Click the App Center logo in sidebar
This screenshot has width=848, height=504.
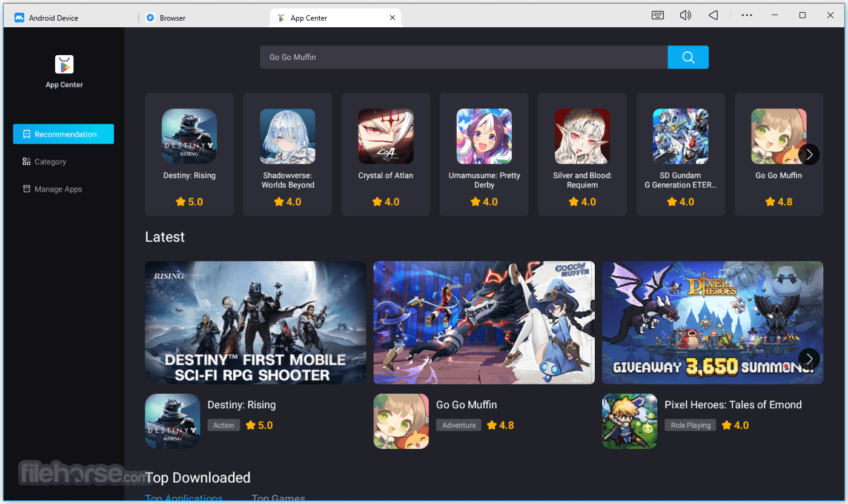point(64,64)
